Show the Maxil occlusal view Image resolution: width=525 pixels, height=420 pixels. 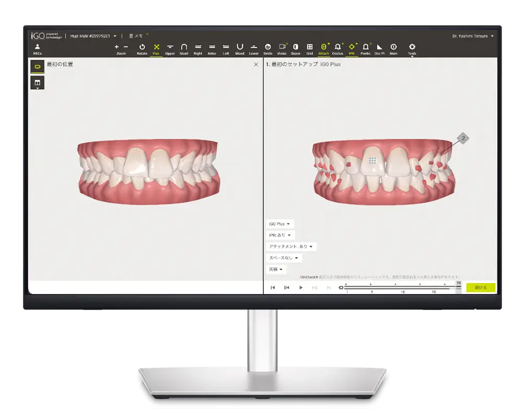click(x=184, y=49)
